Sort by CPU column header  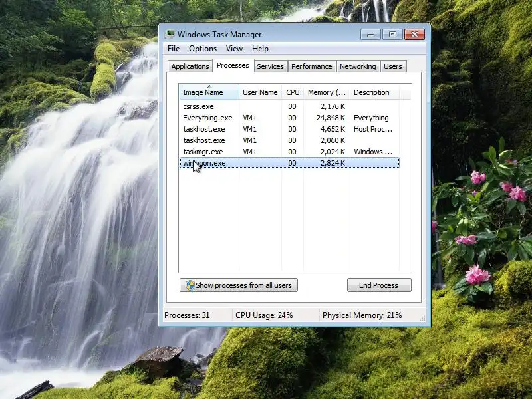click(x=293, y=92)
